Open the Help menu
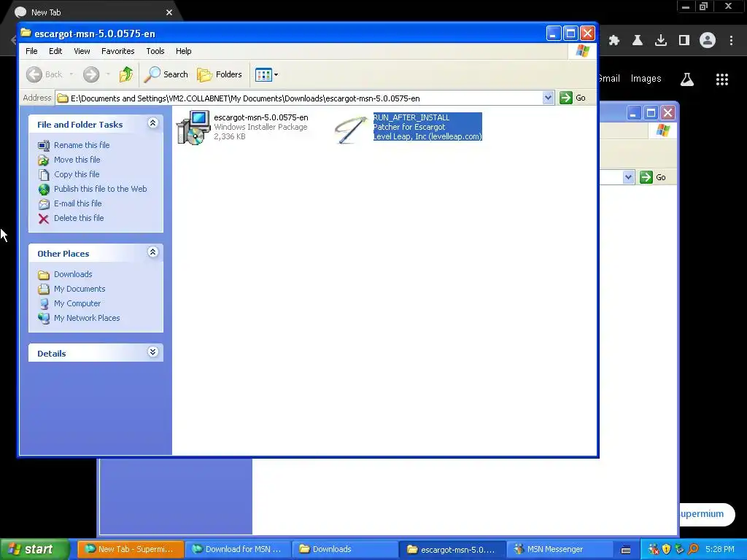The image size is (747, 560). (x=183, y=51)
